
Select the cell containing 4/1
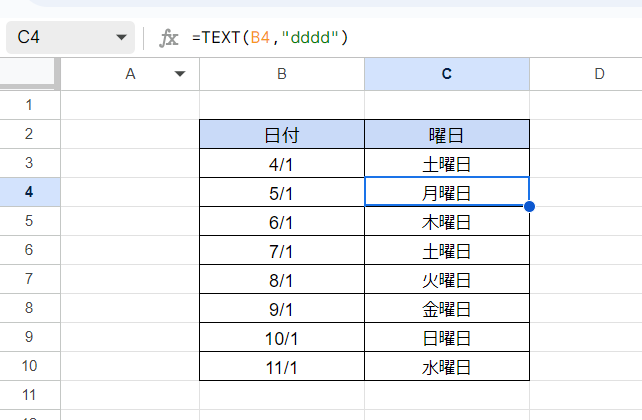[x=282, y=163]
